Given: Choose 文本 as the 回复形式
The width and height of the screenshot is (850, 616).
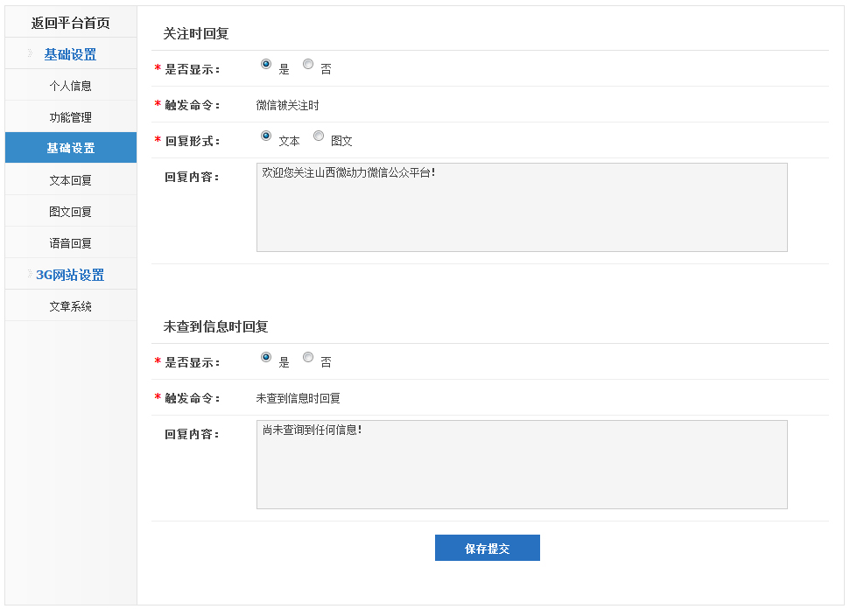Looking at the screenshot, I should tap(266, 136).
